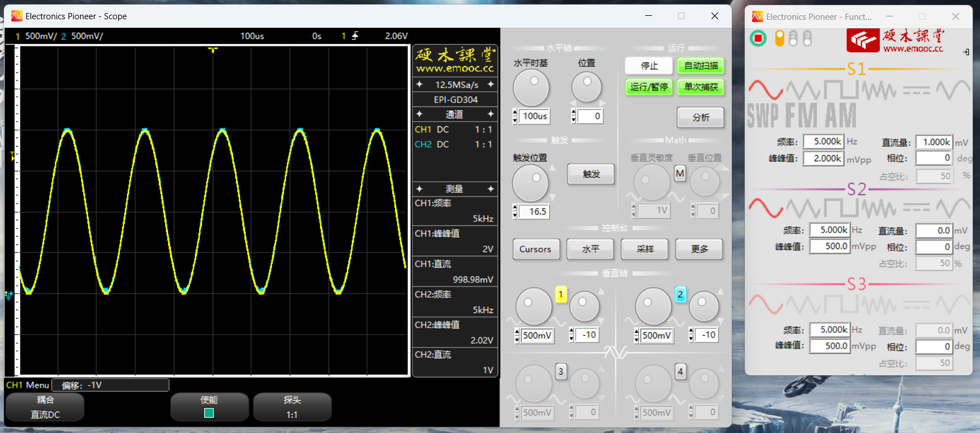Screen dimensions: 980x433
Task: Click the S1 noise waveform icon
Action: [x=878, y=90]
